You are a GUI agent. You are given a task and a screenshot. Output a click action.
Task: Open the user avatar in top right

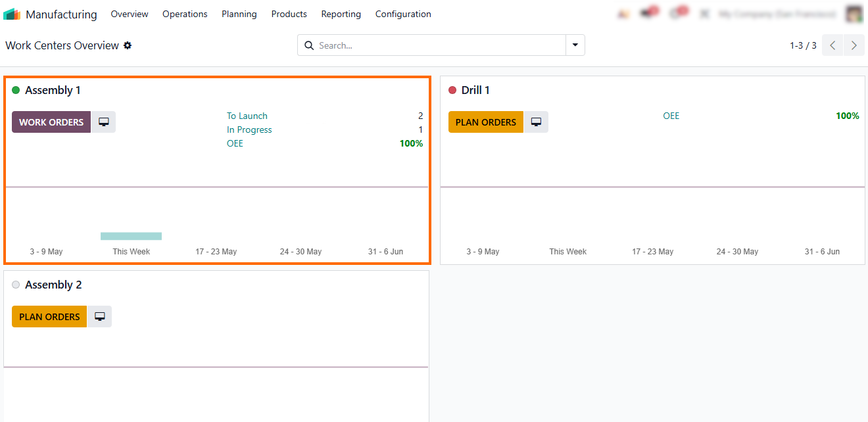(x=854, y=14)
